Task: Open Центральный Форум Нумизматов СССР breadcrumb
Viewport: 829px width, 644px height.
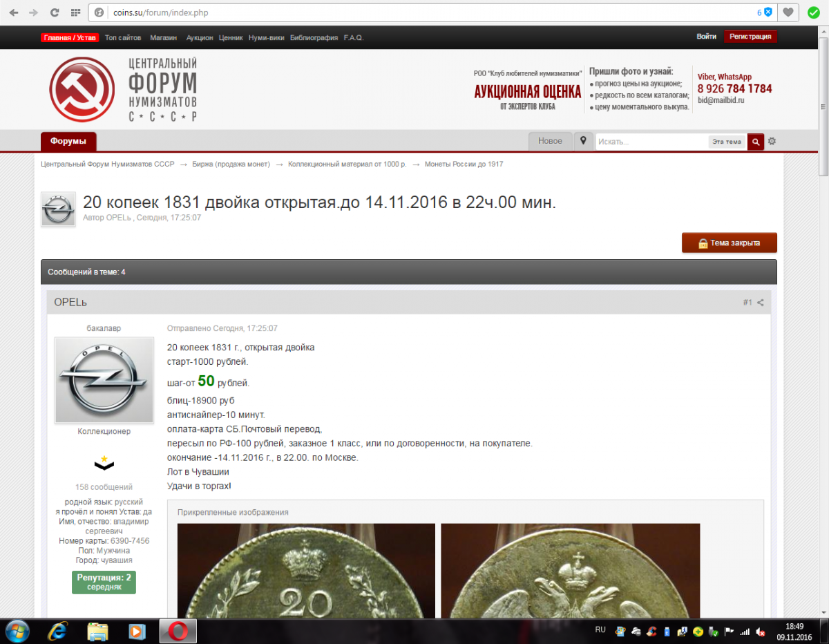Action: pos(108,164)
